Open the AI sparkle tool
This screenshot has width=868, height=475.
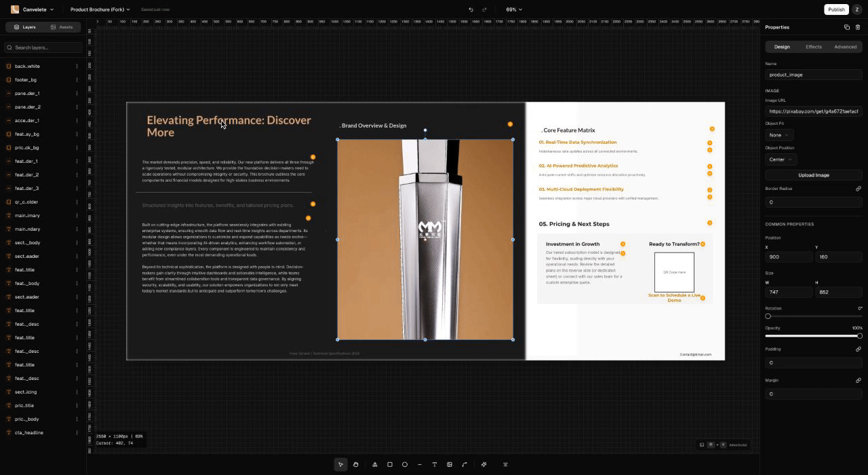[x=484, y=464]
